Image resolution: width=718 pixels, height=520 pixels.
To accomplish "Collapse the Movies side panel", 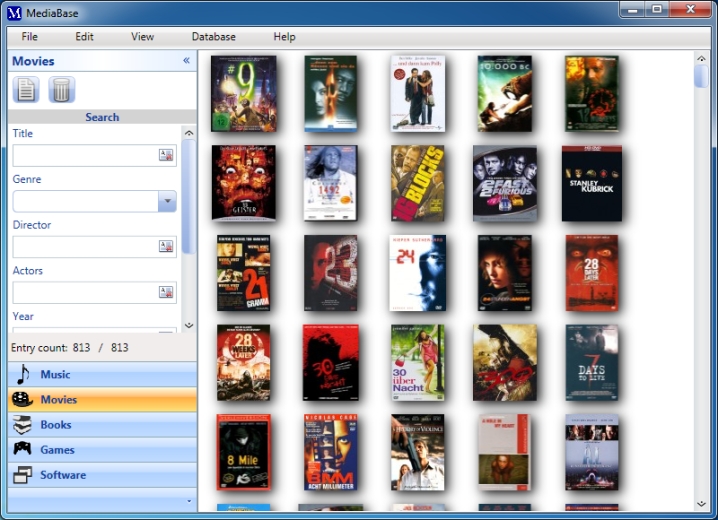I will click(x=186, y=61).
